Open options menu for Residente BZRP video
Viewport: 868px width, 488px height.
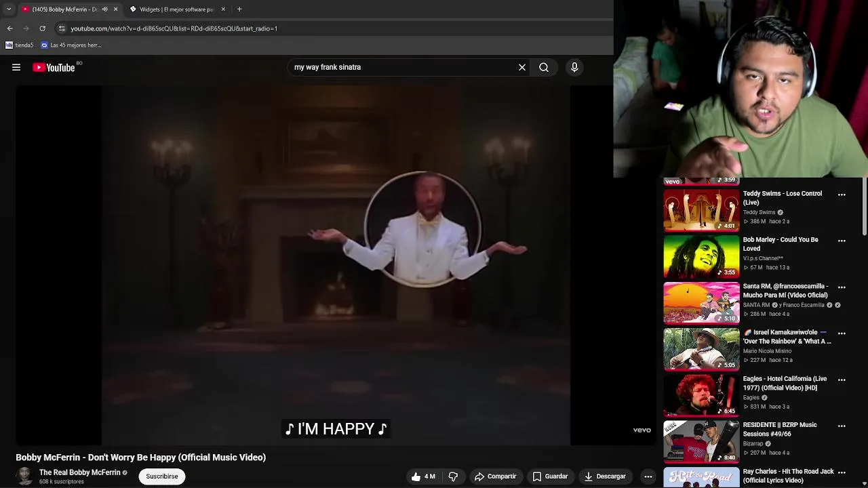842,426
